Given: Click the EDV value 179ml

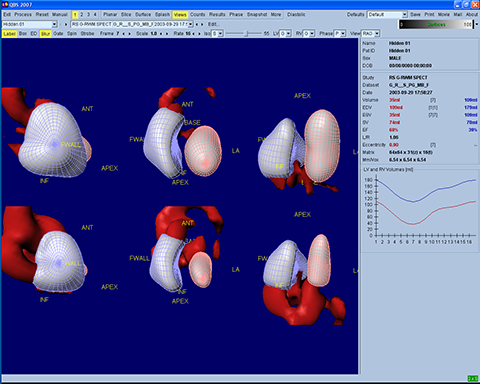Looking at the screenshot, I should [471, 107].
